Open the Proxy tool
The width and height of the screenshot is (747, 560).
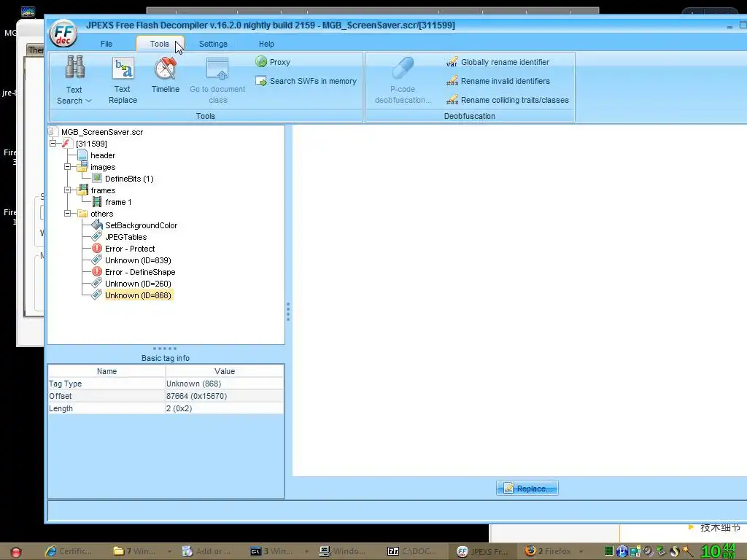[x=273, y=62]
